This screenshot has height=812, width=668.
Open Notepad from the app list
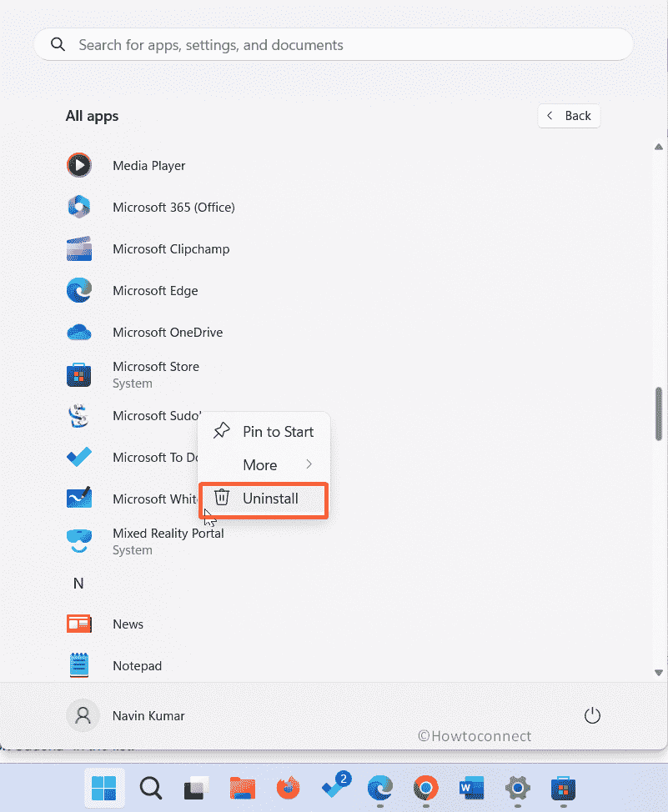click(79, 665)
